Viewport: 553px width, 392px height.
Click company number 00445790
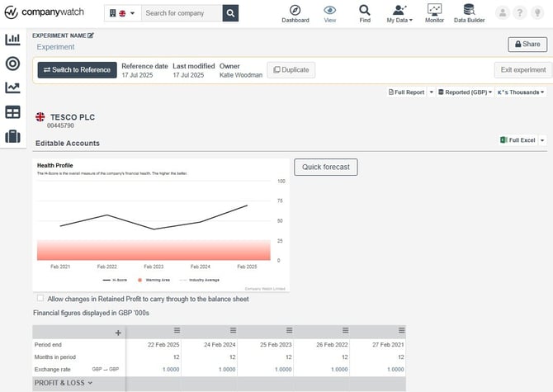pyautogui.click(x=60, y=125)
